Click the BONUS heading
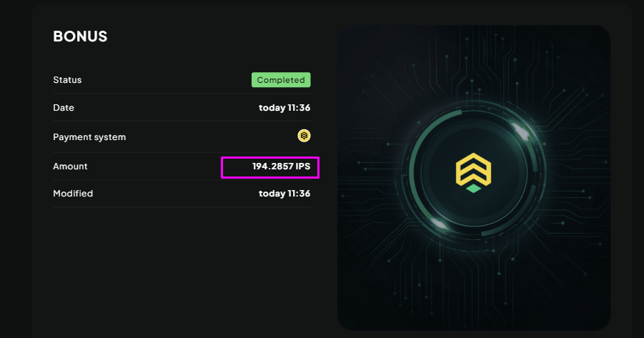 [x=80, y=36]
